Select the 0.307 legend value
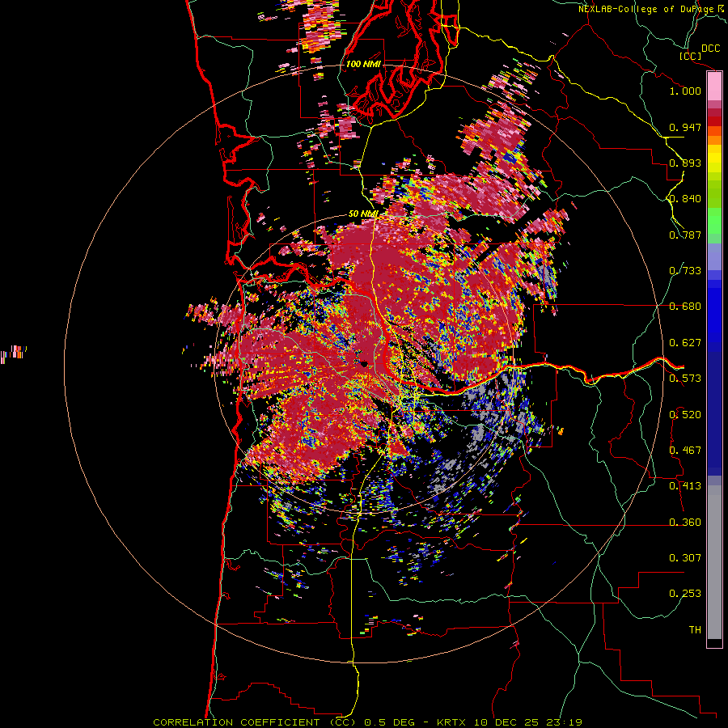 [685, 558]
